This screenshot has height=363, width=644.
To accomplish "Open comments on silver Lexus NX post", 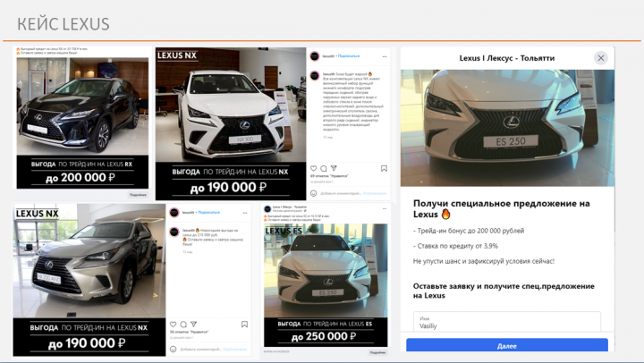I will click(x=183, y=325).
